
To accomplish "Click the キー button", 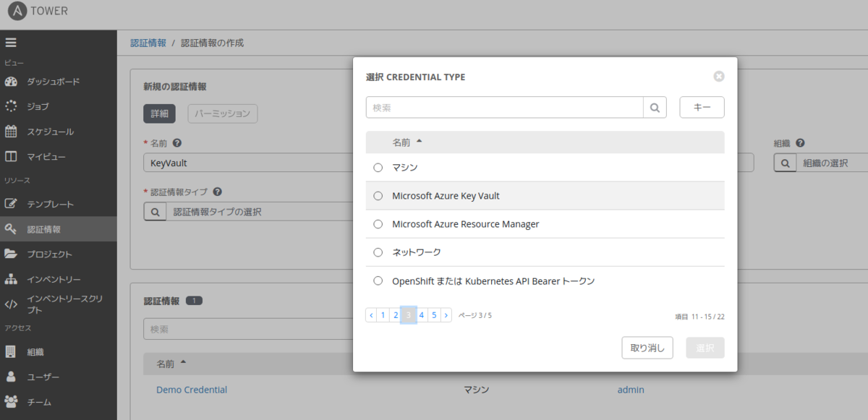I will click(x=702, y=108).
